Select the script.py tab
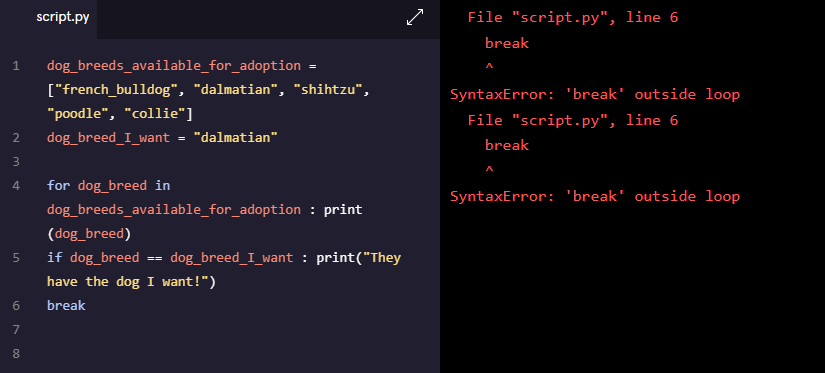Viewport: 825px width, 373px height. click(x=63, y=17)
